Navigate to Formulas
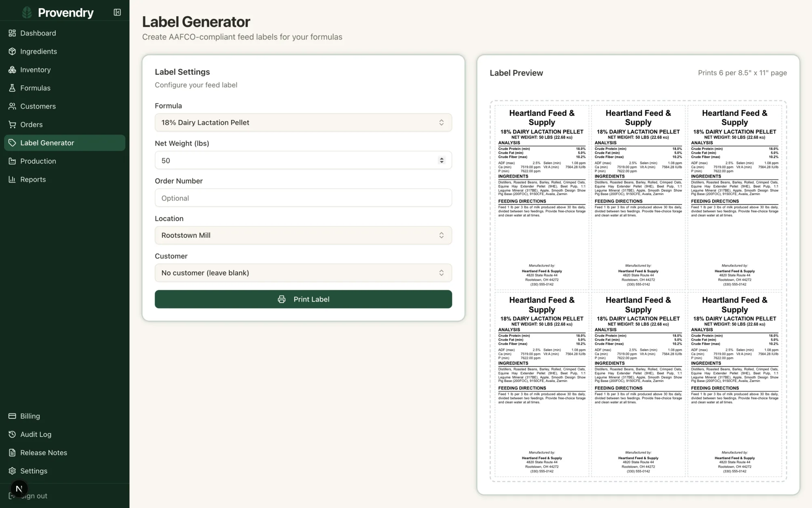Viewport: 812px width, 508px height. [x=65, y=88]
